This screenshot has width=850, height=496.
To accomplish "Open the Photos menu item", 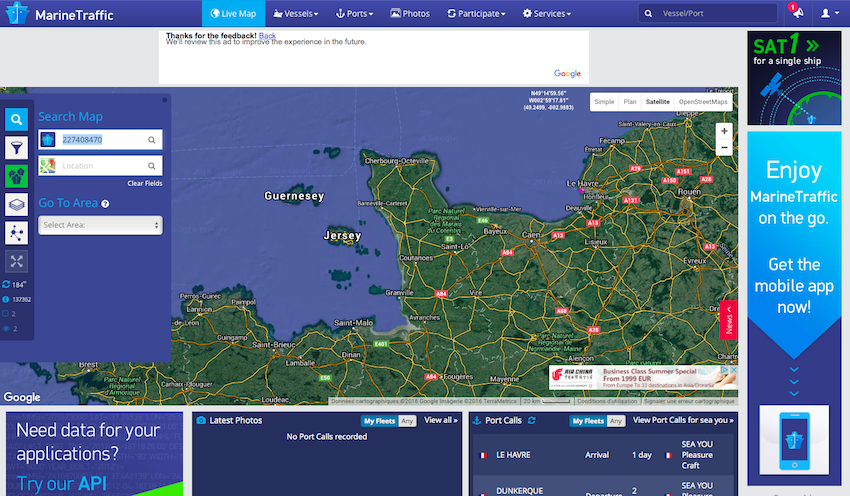I will pos(410,14).
